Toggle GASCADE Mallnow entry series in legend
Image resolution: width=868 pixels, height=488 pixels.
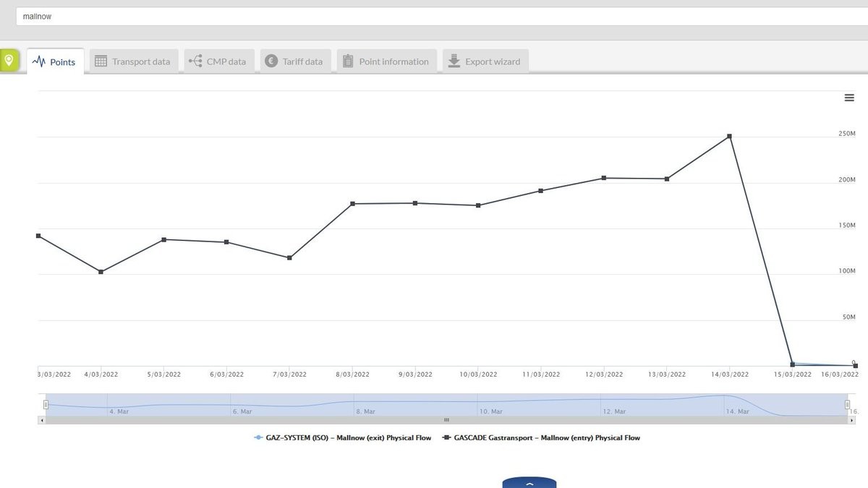pos(541,437)
